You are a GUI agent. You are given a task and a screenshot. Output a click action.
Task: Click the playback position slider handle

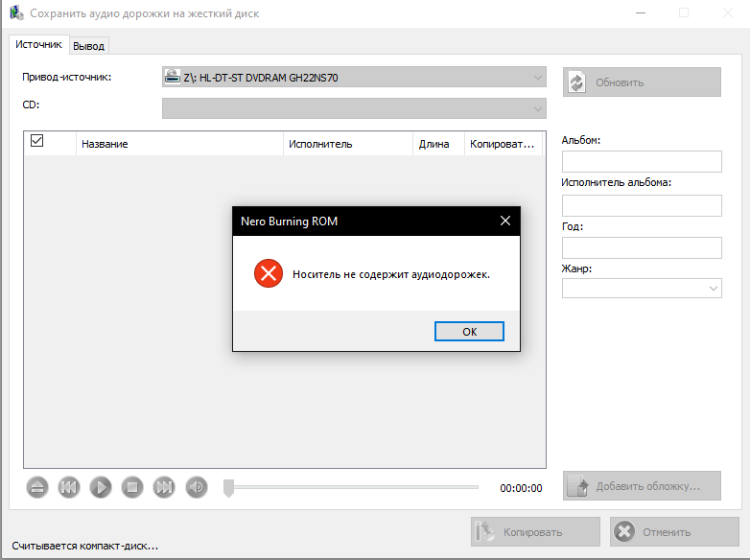[228, 488]
